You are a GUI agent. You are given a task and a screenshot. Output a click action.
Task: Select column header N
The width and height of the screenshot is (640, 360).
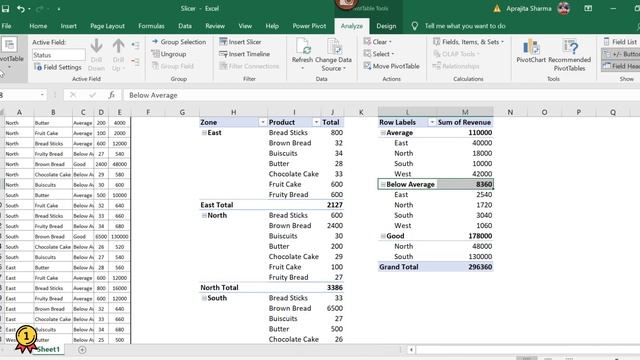(x=510, y=112)
